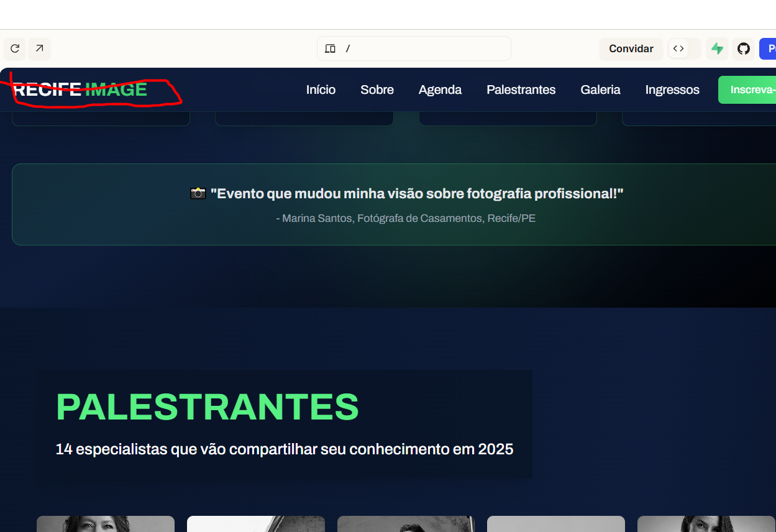Click the device view icon in address bar
The width and height of the screenshot is (776, 532).
coord(331,48)
